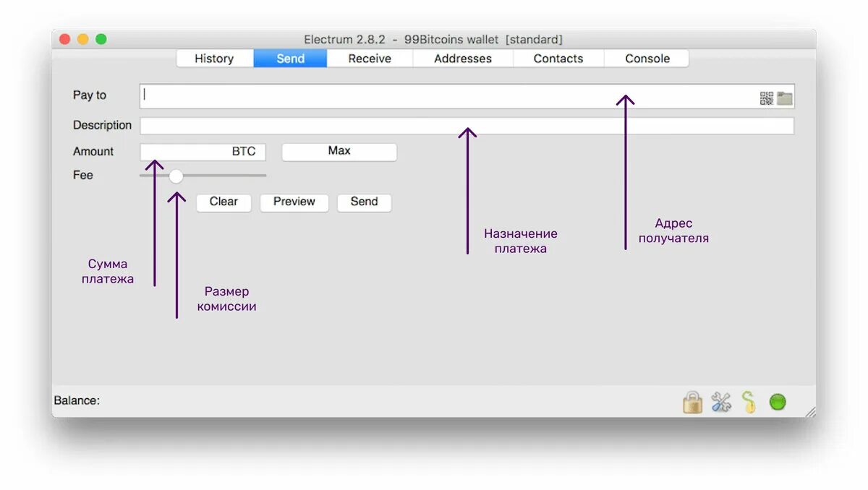
Task: Go to the Addresses tab
Action: 463,59
